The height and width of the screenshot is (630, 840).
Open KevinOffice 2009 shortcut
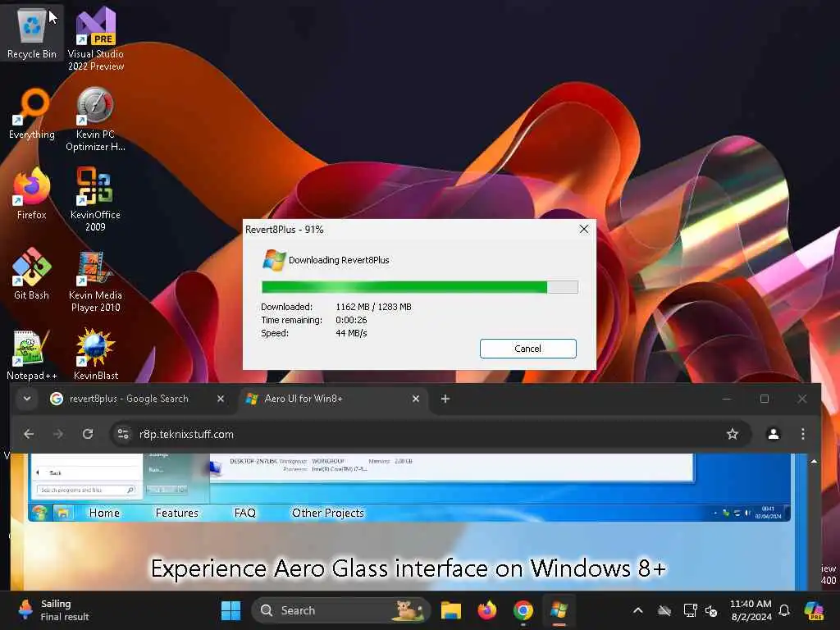coord(95,199)
